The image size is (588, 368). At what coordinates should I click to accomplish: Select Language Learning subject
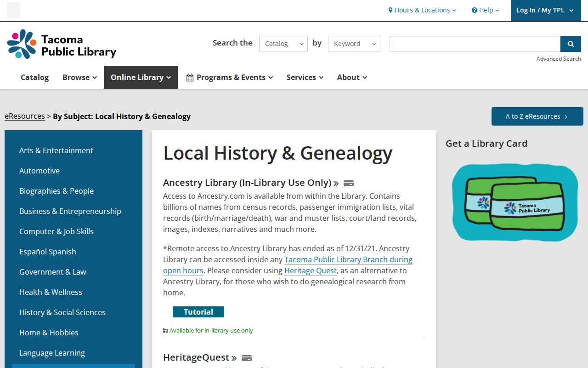click(x=52, y=353)
